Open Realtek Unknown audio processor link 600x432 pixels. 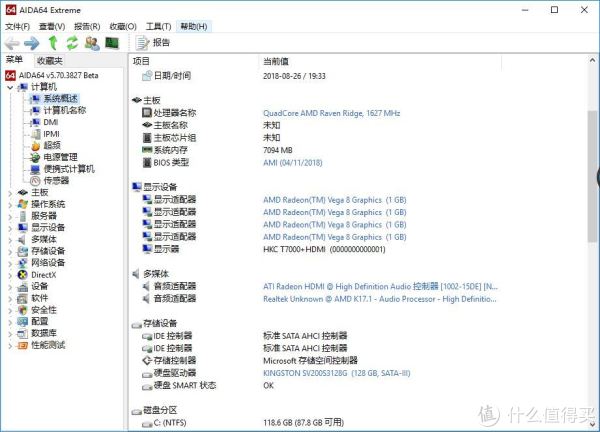click(x=380, y=299)
